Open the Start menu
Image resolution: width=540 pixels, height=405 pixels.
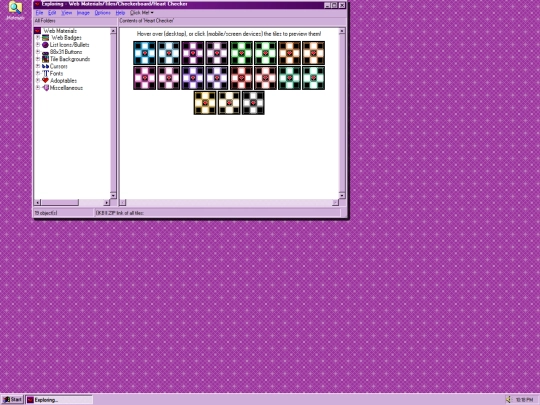tap(12, 399)
